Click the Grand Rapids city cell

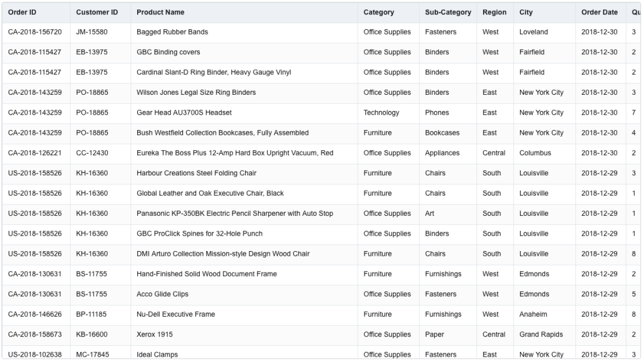click(541, 335)
